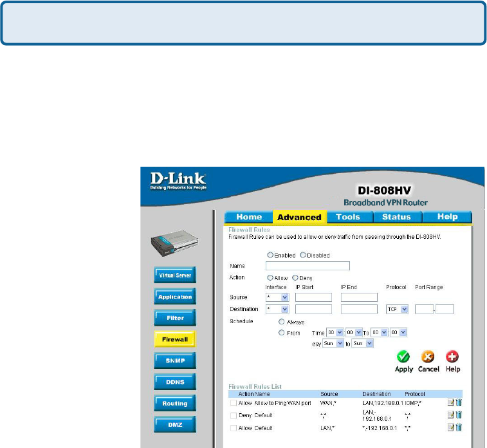Open the ending day dropdown

pos(362,344)
